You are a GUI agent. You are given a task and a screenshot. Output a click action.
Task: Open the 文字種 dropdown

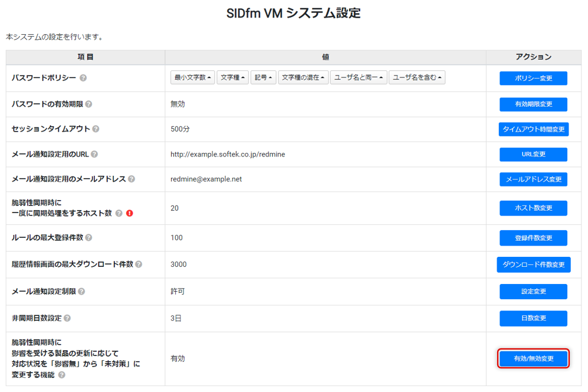point(232,77)
